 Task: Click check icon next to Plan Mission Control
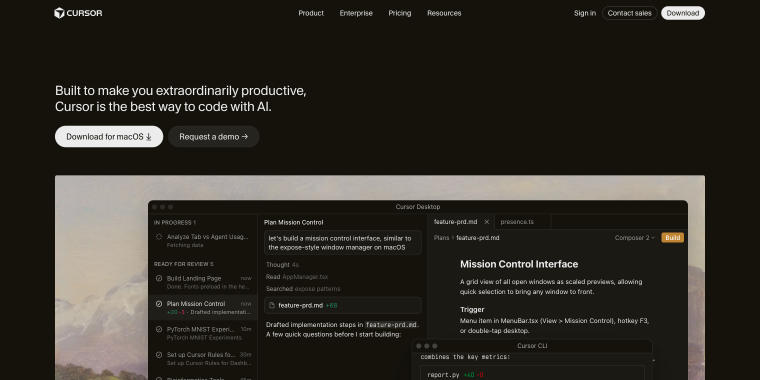point(158,303)
